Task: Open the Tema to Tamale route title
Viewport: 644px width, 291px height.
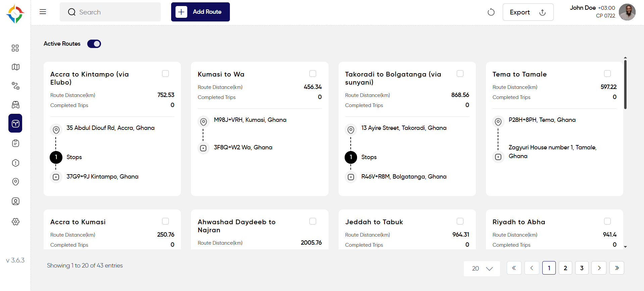Action: click(x=519, y=74)
